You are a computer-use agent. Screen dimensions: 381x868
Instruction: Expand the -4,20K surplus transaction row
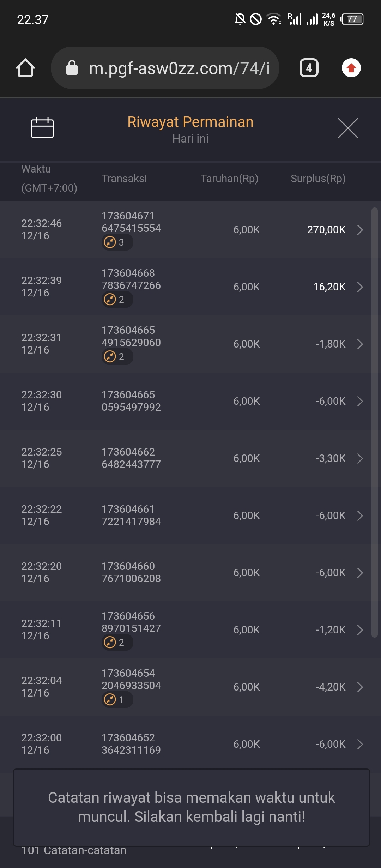(x=360, y=687)
